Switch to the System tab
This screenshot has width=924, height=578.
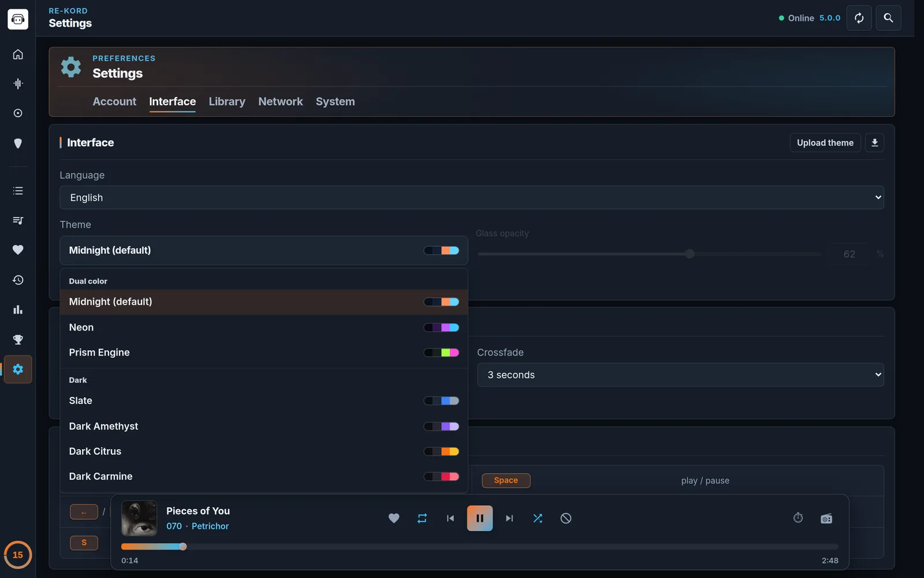pyautogui.click(x=336, y=102)
